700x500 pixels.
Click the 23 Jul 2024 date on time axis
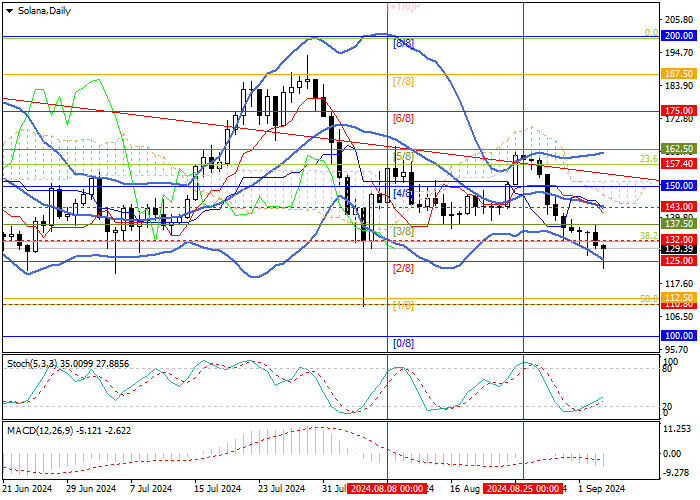point(281,488)
